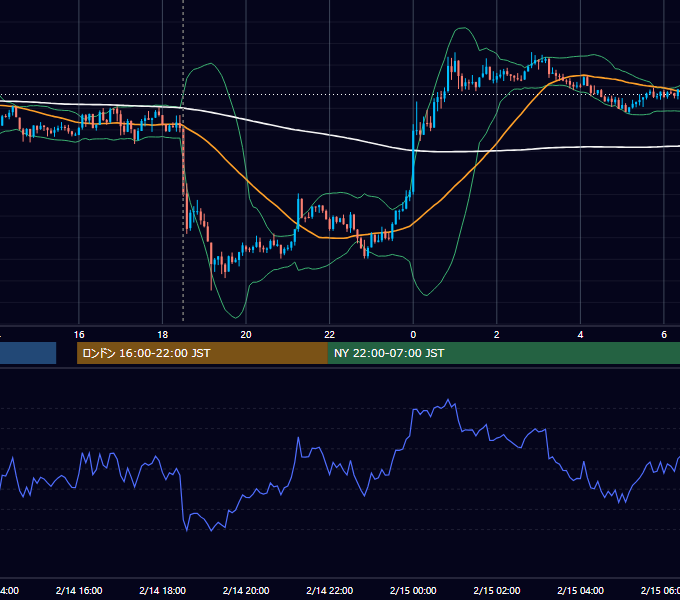Click the blue session bar left of ロンドン
Screen dimensions: 680x600
point(28,353)
